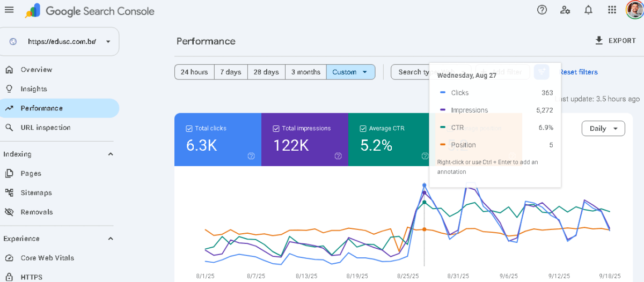Click the Google Search Console logo

(90, 11)
